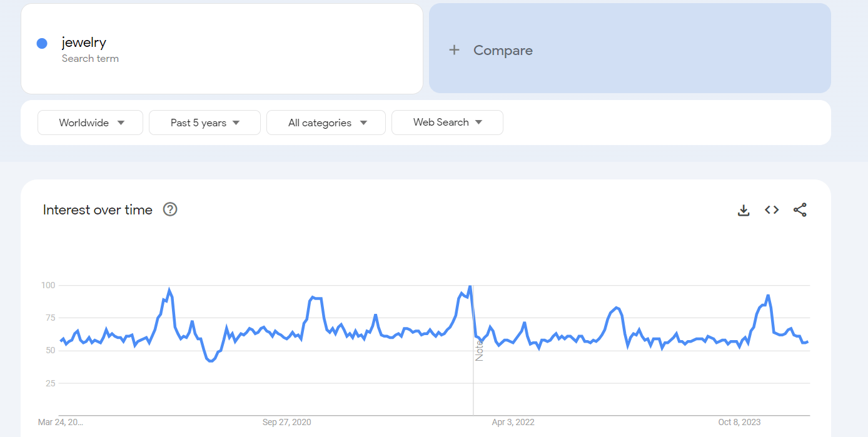Open the All categories dropdown
This screenshot has width=868, height=437.
(x=326, y=123)
